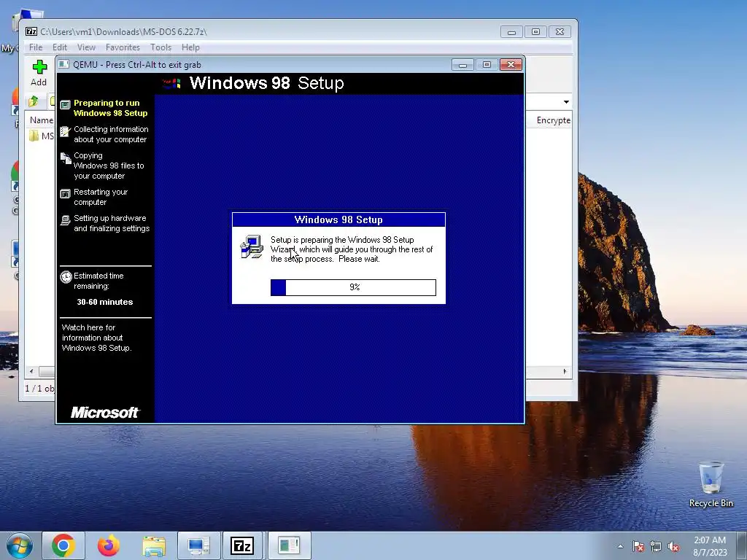Click the '30-60 minutes' text
747x560 pixels.
[x=105, y=302]
